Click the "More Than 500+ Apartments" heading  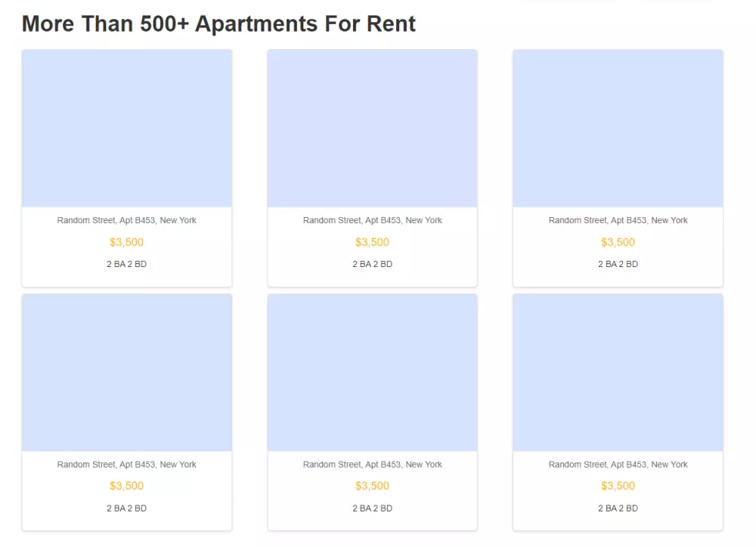pos(218,23)
